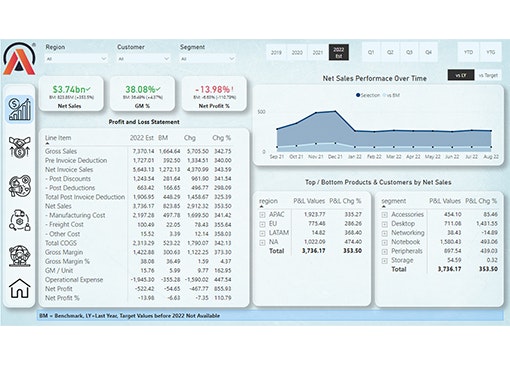Click the Pre Invoice Deduction line item
The width and height of the screenshot is (510, 365).
coord(76,160)
